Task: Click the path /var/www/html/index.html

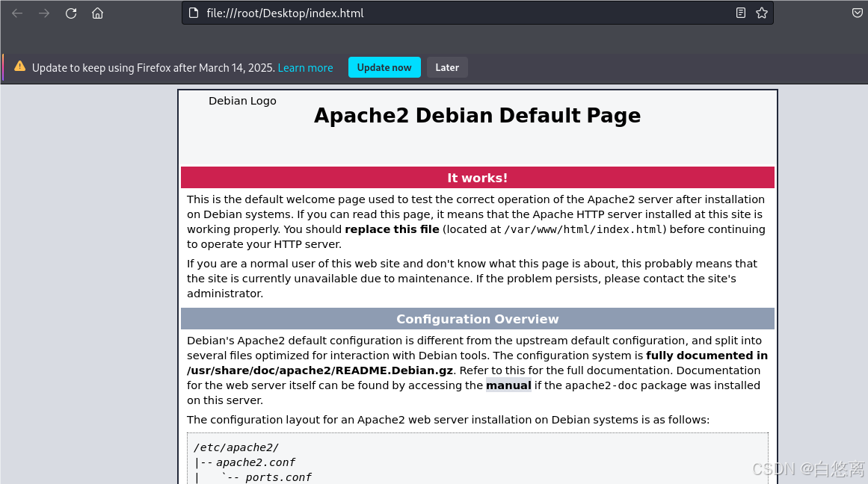Action: point(583,229)
